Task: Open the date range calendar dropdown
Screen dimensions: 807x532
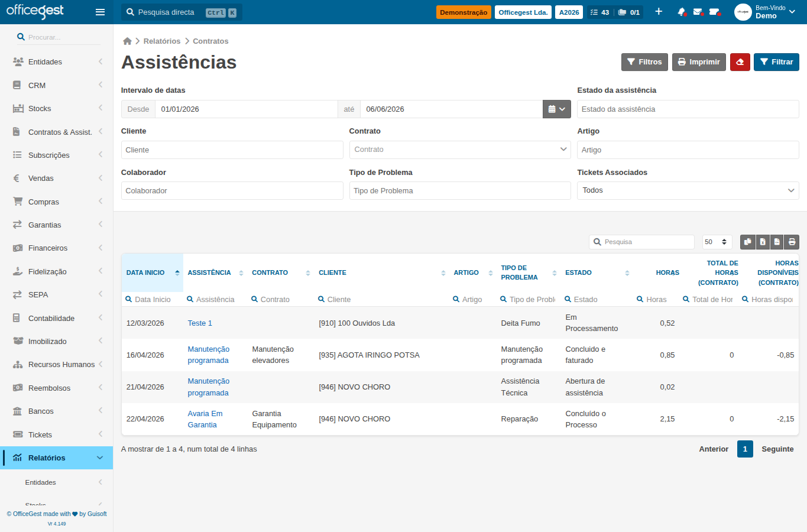Action: [x=557, y=109]
